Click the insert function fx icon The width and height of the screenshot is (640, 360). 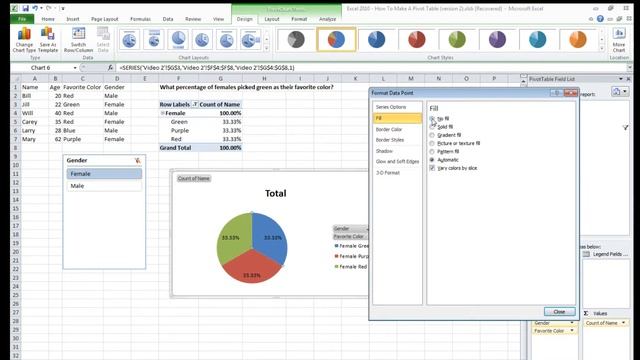tap(110, 68)
